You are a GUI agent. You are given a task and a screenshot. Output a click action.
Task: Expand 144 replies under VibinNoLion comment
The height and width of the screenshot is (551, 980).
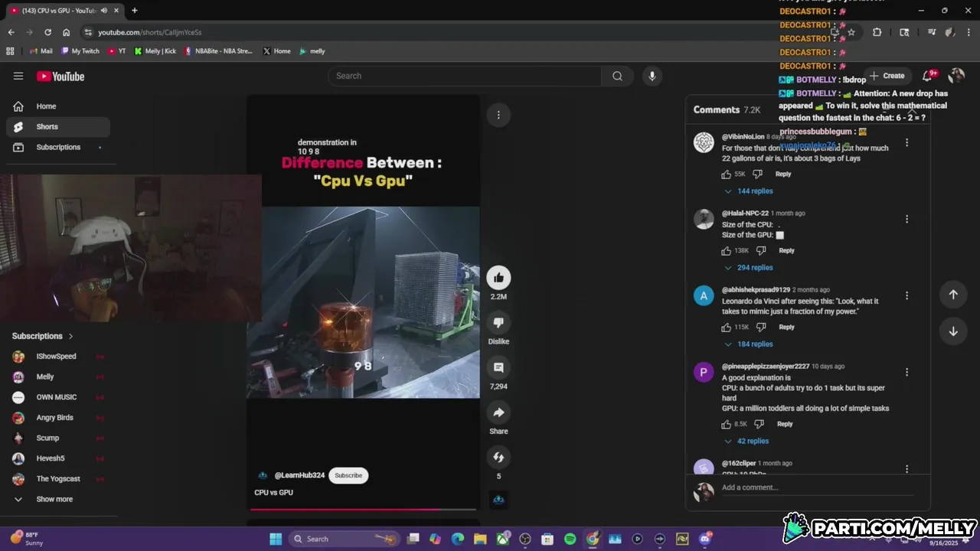click(x=748, y=191)
